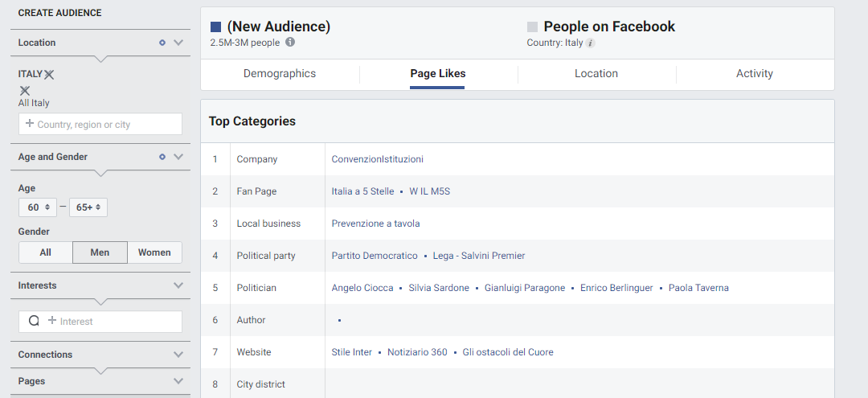Click the blue New Audience color square
This screenshot has width=868, height=398.
click(x=216, y=27)
